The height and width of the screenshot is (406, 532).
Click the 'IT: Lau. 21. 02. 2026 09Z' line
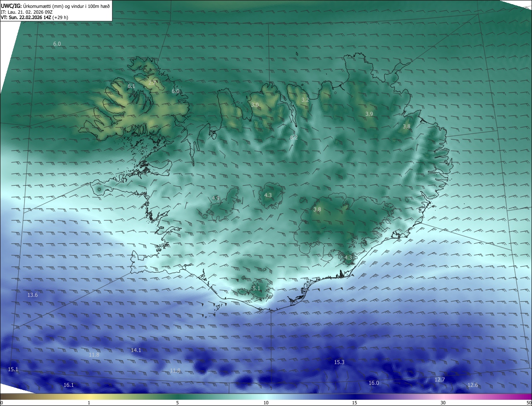tap(27, 12)
